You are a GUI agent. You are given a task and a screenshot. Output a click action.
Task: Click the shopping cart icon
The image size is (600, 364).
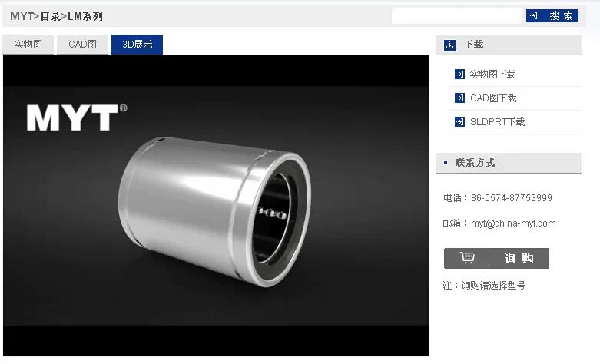[467, 258]
